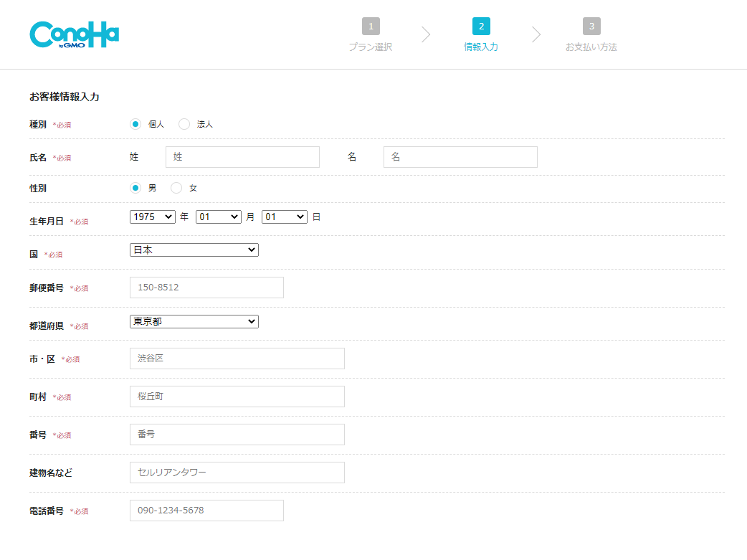Click the お客様情報入力 heading

(65, 97)
